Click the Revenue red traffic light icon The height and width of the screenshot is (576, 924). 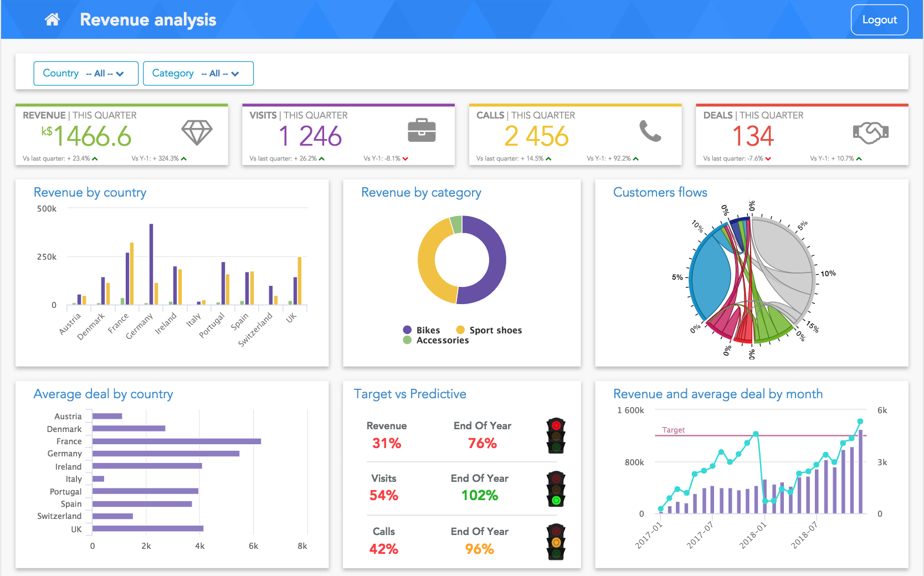(x=556, y=435)
